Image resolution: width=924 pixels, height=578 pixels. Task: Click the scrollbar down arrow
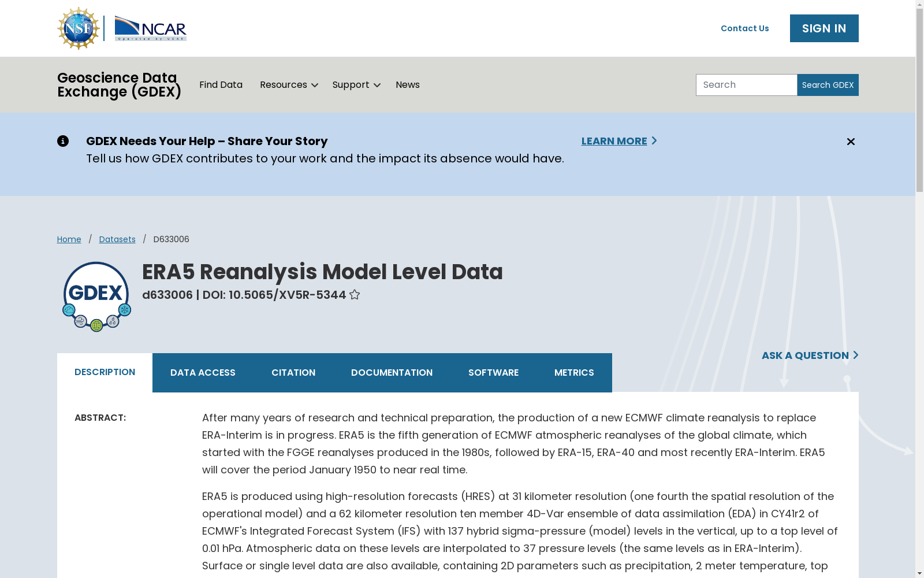click(919, 573)
